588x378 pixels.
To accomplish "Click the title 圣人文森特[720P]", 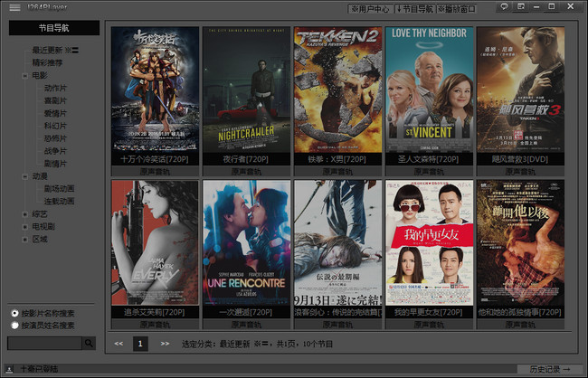I will point(429,159).
